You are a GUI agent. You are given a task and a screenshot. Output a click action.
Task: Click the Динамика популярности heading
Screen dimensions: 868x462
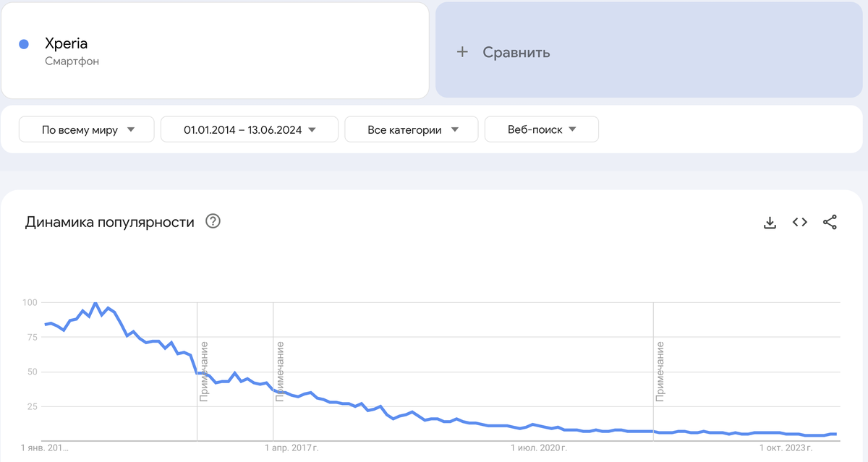109,222
